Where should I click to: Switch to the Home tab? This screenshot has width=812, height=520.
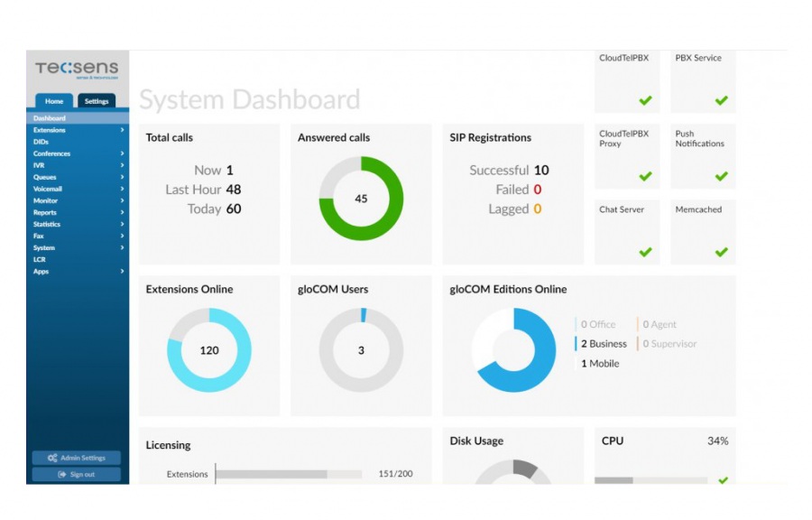(x=54, y=101)
